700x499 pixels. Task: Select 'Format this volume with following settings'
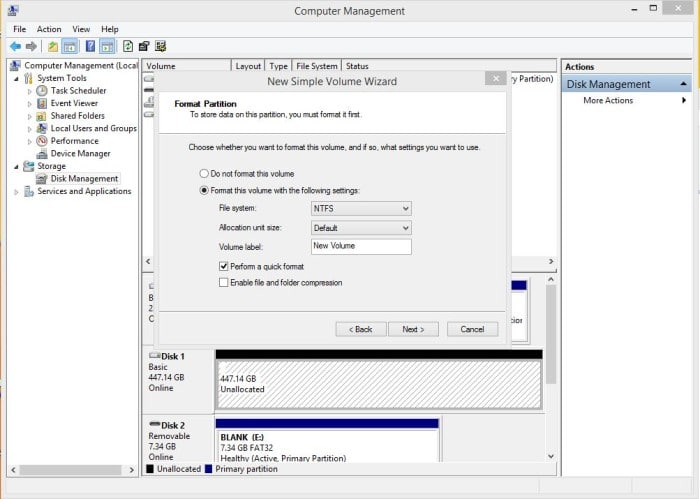coord(204,191)
